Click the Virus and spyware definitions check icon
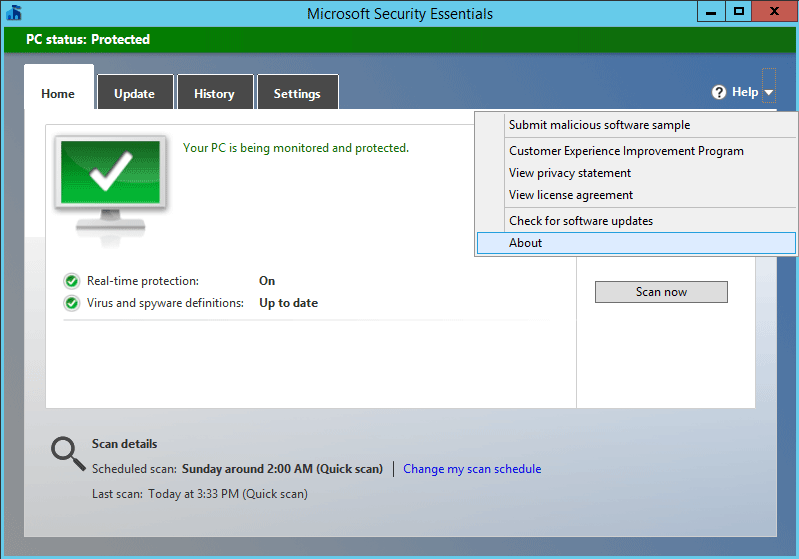This screenshot has height=559, width=799. pyautogui.click(x=72, y=303)
